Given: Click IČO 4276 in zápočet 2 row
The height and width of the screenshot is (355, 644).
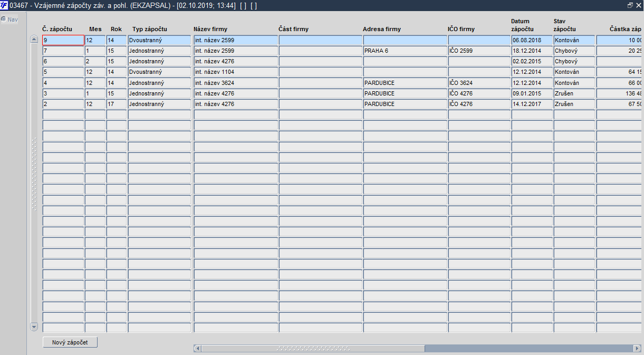Looking at the screenshot, I should pyautogui.click(x=479, y=104).
